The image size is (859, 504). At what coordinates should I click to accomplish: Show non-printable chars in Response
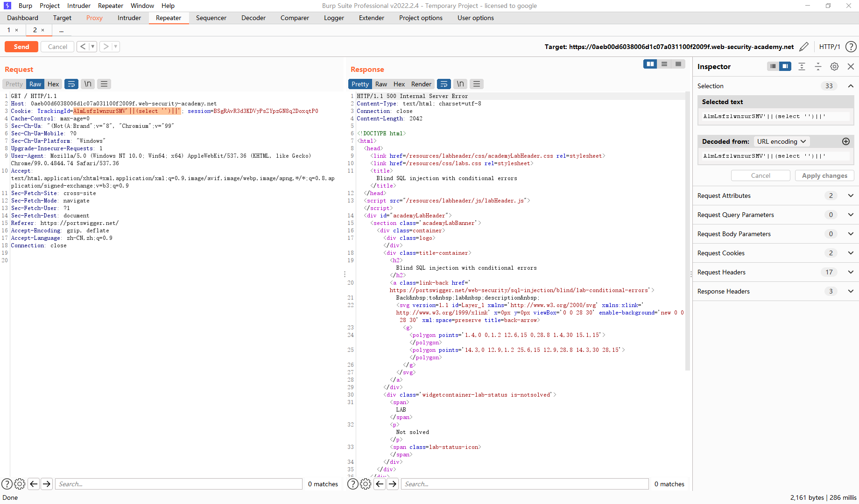coord(460,84)
